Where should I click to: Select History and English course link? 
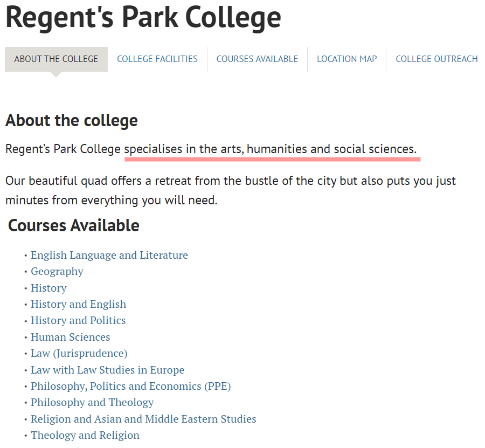click(78, 305)
